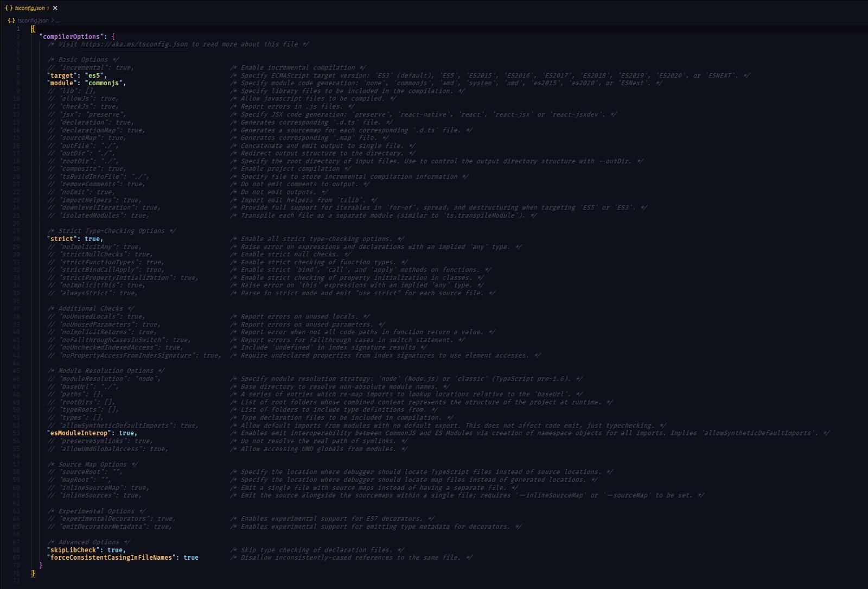Click the "skipLibCheck" property key
The width and height of the screenshot is (868, 589).
[x=73, y=550]
